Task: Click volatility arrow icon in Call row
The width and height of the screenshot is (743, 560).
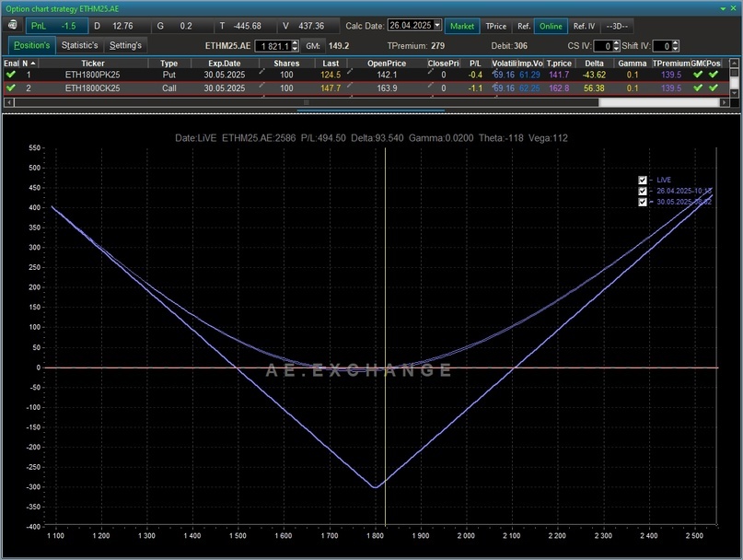Action: click(495, 85)
